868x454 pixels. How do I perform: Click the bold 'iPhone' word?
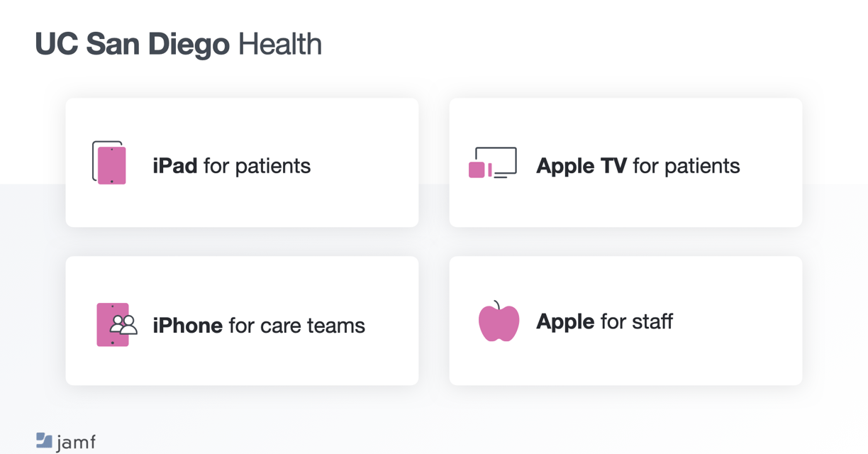coord(188,326)
